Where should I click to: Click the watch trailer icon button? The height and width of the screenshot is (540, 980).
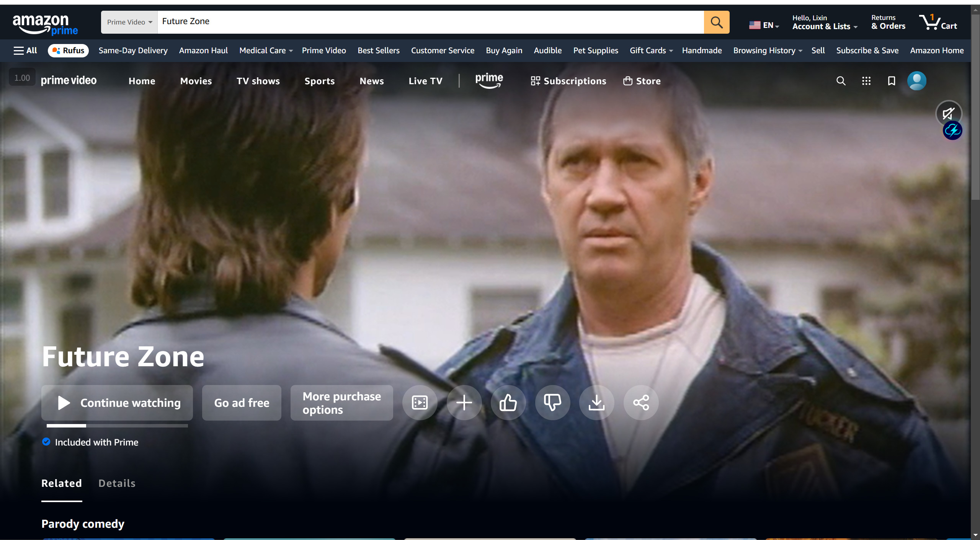tap(420, 403)
